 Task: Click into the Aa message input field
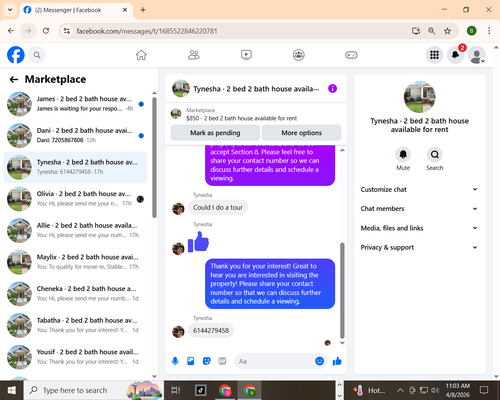(275, 361)
